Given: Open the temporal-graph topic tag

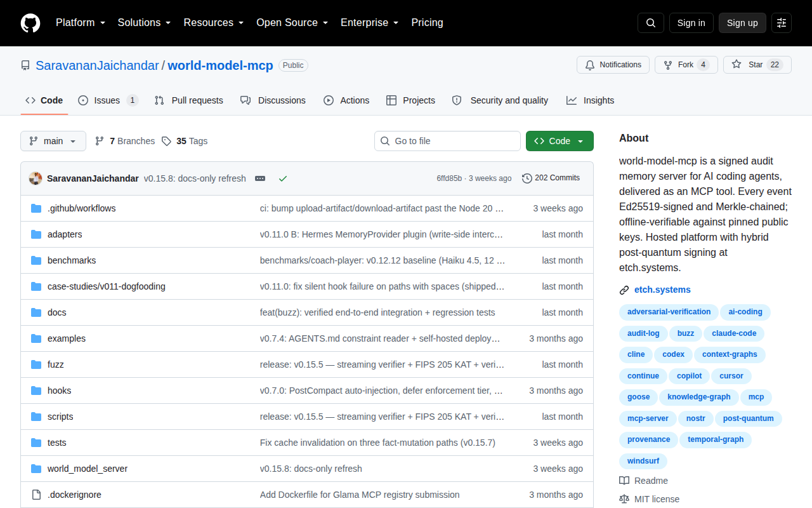Looking at the screenshot, I should point(716,439).
